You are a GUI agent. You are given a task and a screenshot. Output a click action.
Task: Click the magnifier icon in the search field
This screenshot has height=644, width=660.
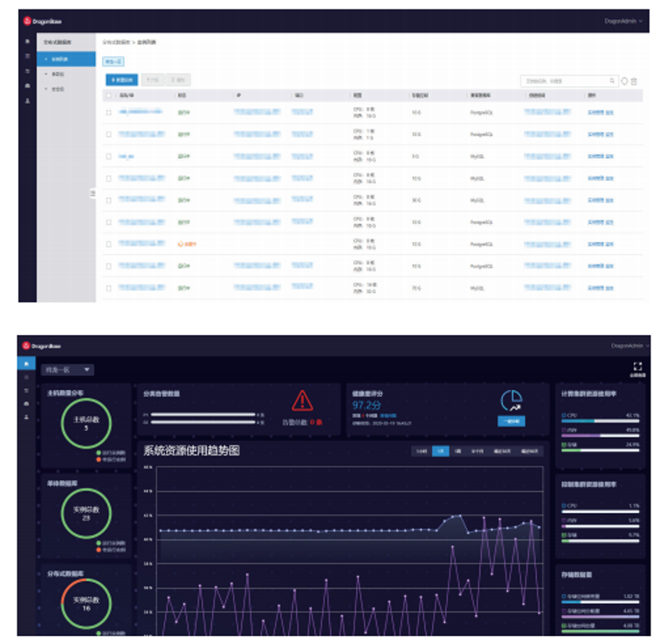coord(613,81)
